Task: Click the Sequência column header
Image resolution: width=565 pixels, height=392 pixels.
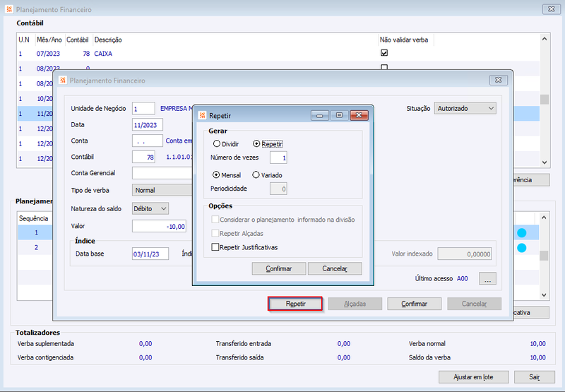Action: (33, 218)
